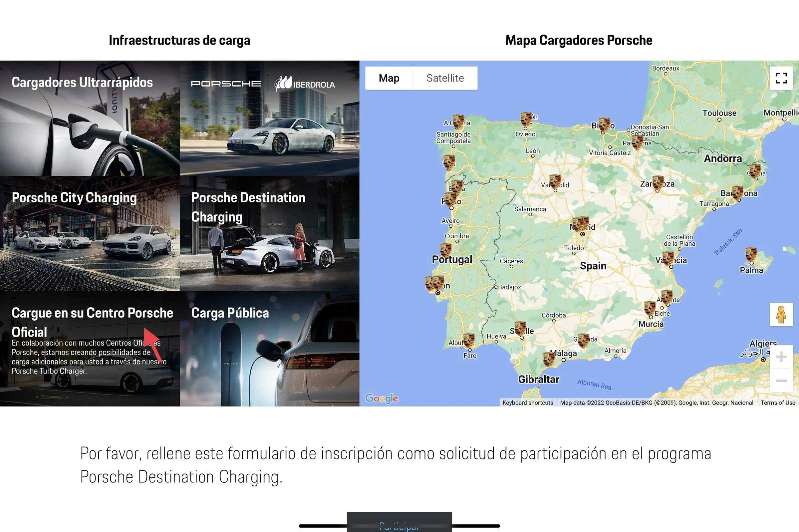Click the Gibraltar map label
799x532 pixels.
click(538, 379)
